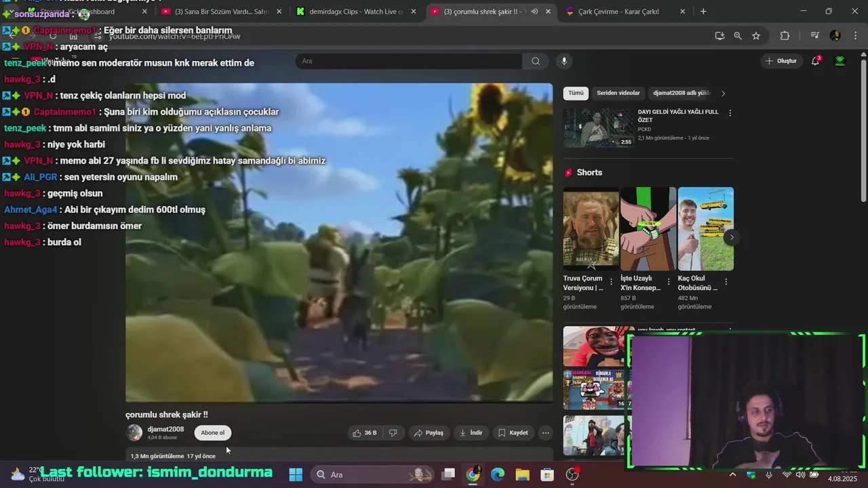Activate voice search microphone icon
The width and height of the screenshot is (868, 488).
[x=564, y=61]
